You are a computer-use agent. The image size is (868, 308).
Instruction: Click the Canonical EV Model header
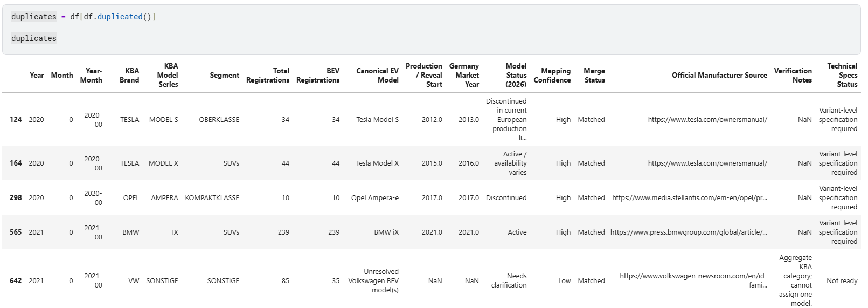pyautogui.click(x=377, y=76)
